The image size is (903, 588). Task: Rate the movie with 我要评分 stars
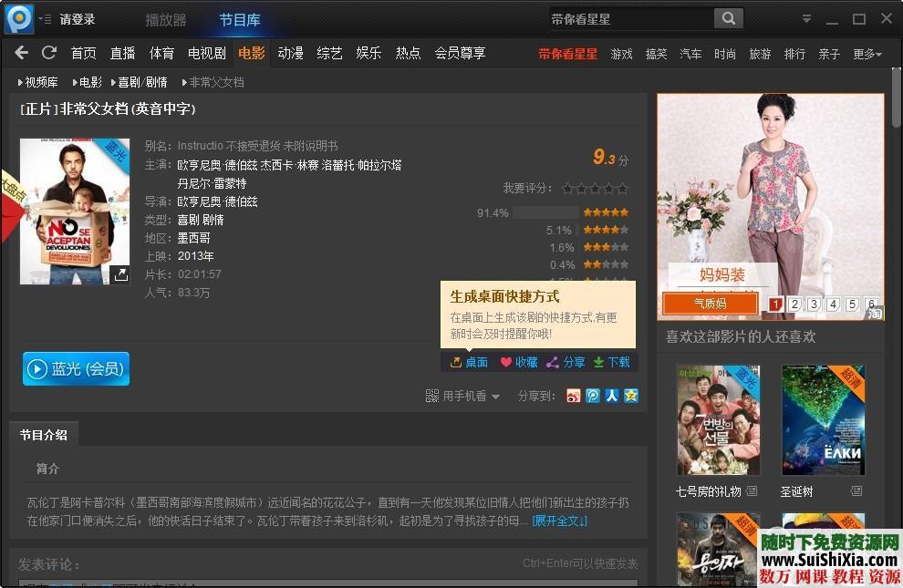pos(595,188)
